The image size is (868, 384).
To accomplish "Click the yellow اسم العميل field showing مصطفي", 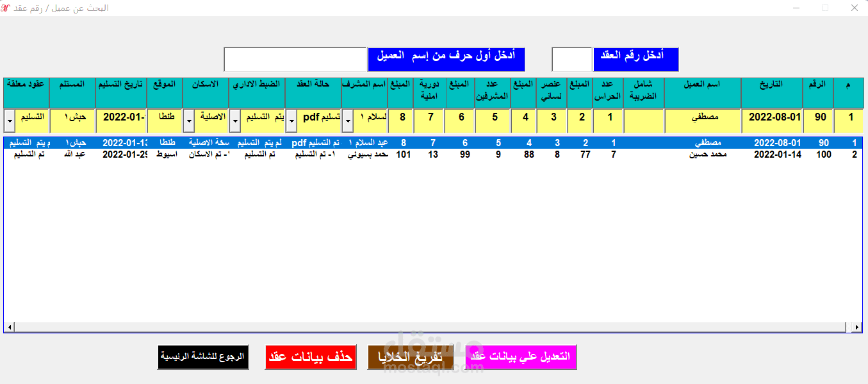I will click(702, 119).
